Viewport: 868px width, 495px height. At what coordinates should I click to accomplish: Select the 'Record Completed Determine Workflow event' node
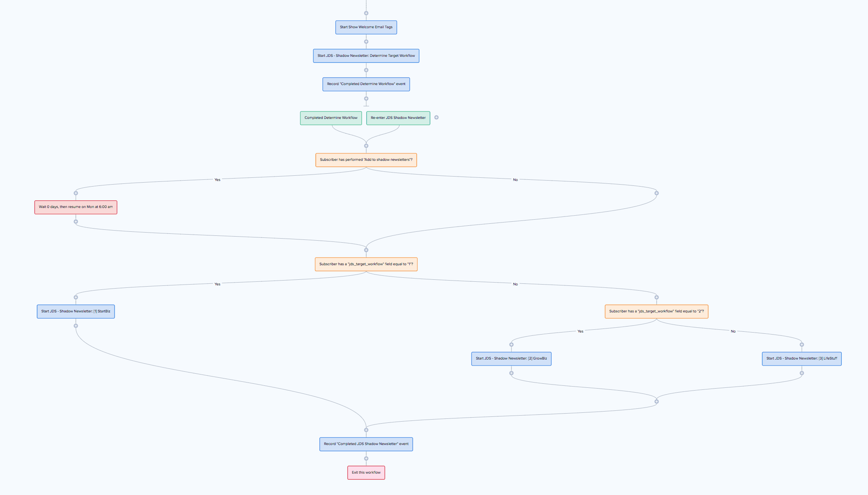click(x=365, y=83)
